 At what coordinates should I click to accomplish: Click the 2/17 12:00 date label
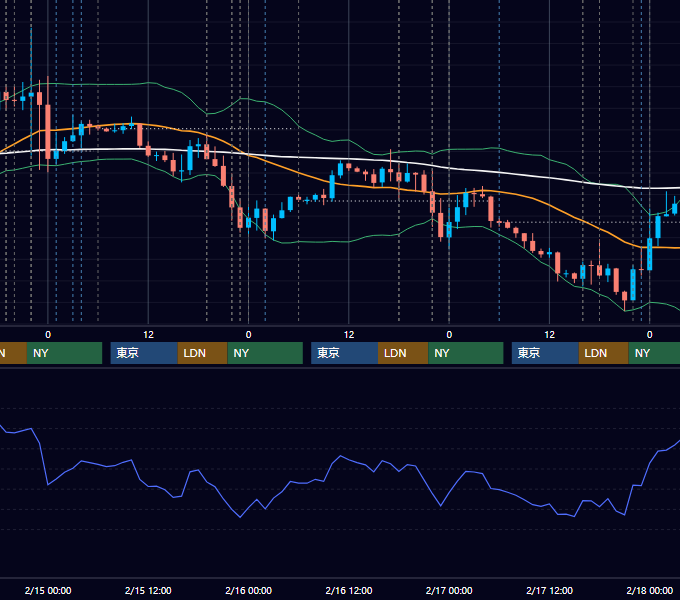(x=549, y=590)
